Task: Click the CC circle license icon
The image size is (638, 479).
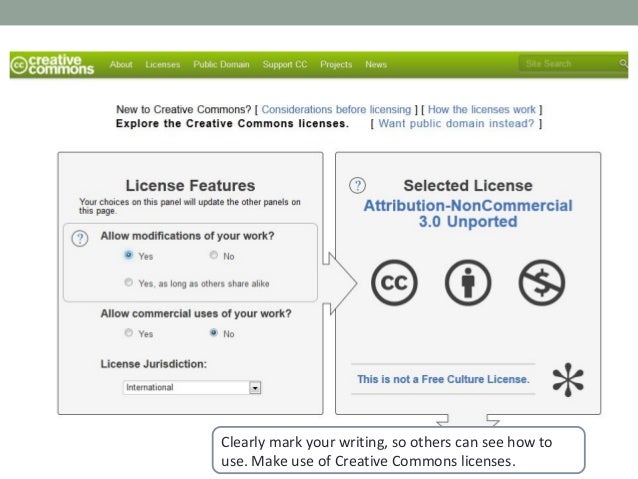Action: tap(394, 282)
